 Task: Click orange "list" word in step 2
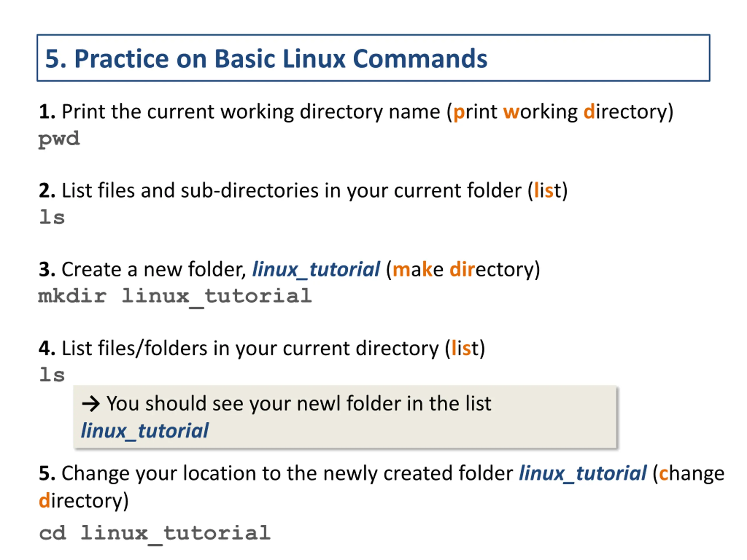[547, 191]
